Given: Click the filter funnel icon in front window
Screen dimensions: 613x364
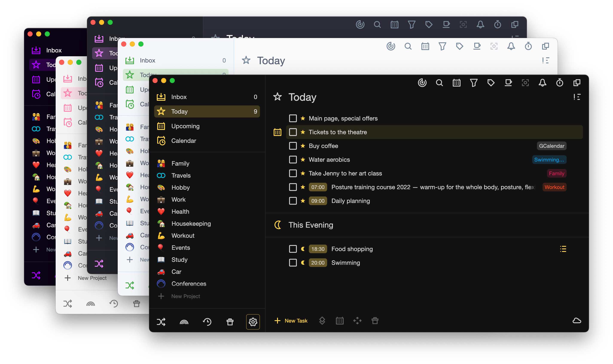Looking at the screenshot, I should click(473, 83).
